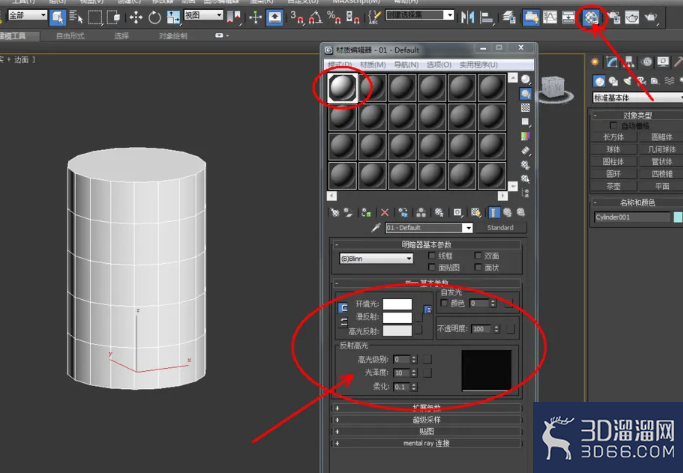Select the Geometry category sphere icon
The image size is (683, 473).
pyautogui.click(x=600, y=81)
